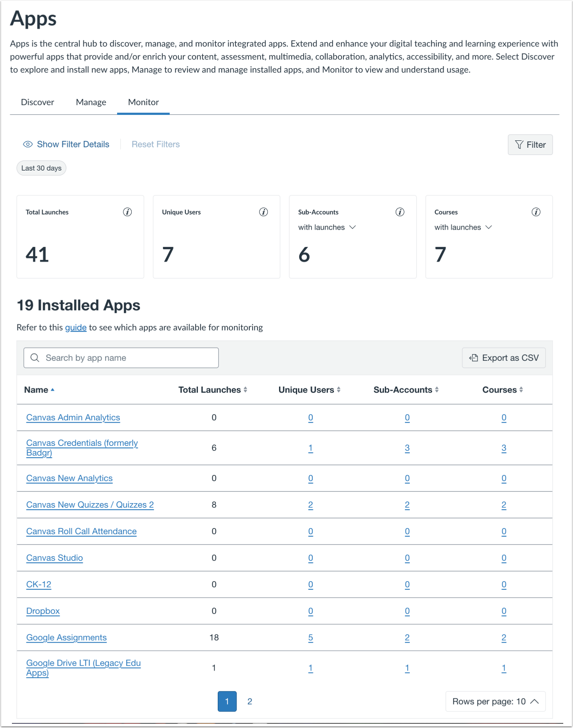Switch to the Manage tab
Image resolution: width=573 pixels, height=728 pixels.
coord(91,102)
